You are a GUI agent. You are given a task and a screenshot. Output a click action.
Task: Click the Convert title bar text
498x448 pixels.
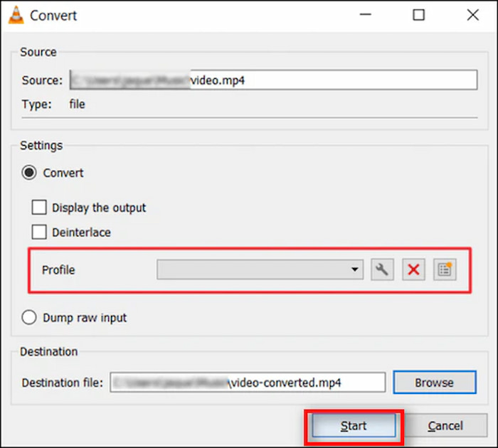53,15
